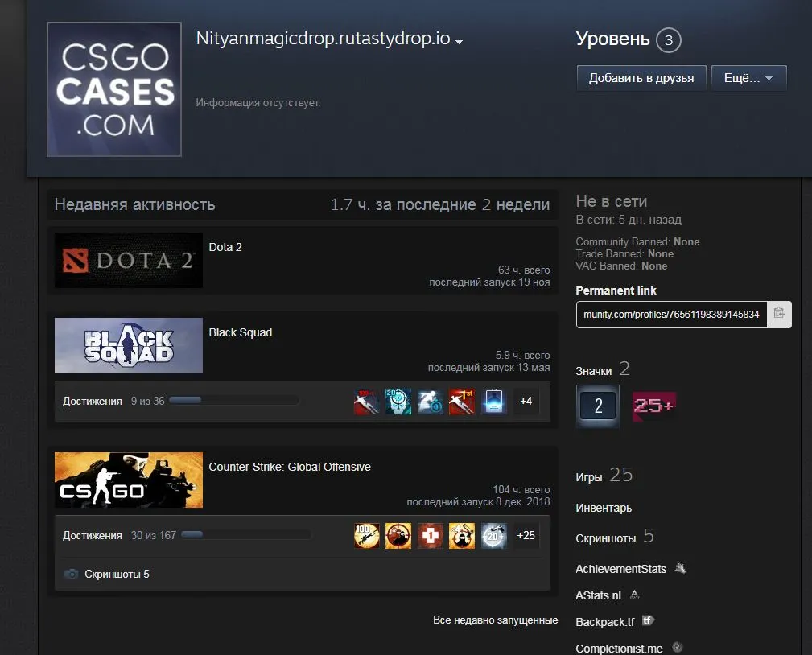This screenshot has height=655, width=812.
Task: Select the CS:GO 100 kills achievement icon
Action: click(x=366, y=536)
